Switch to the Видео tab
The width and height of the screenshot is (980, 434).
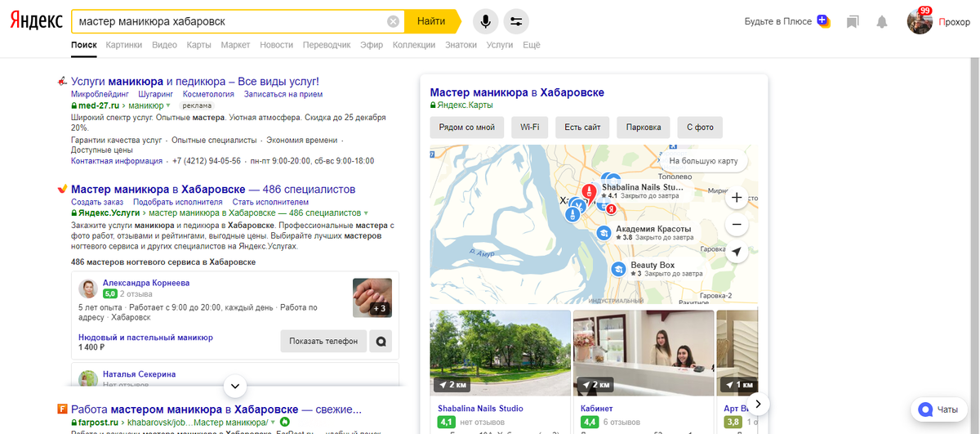tap(164, 45)
